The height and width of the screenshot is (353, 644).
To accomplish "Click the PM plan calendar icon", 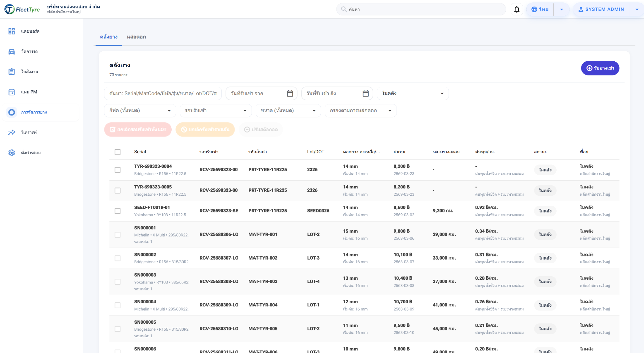I will [x=12, y=92].
